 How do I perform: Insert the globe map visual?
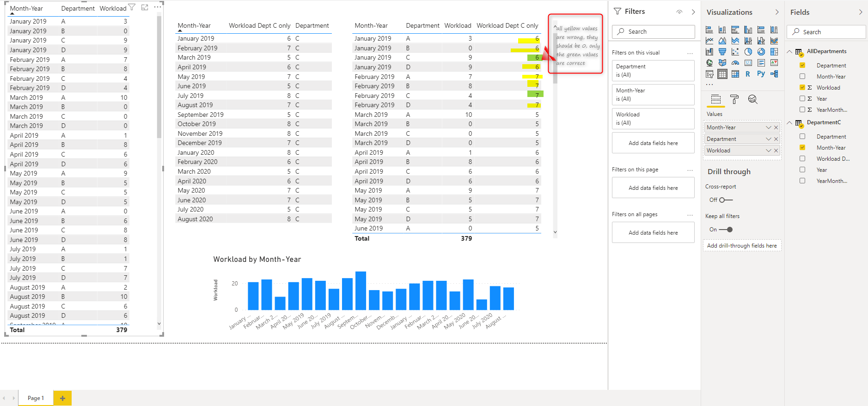point(709,63)
